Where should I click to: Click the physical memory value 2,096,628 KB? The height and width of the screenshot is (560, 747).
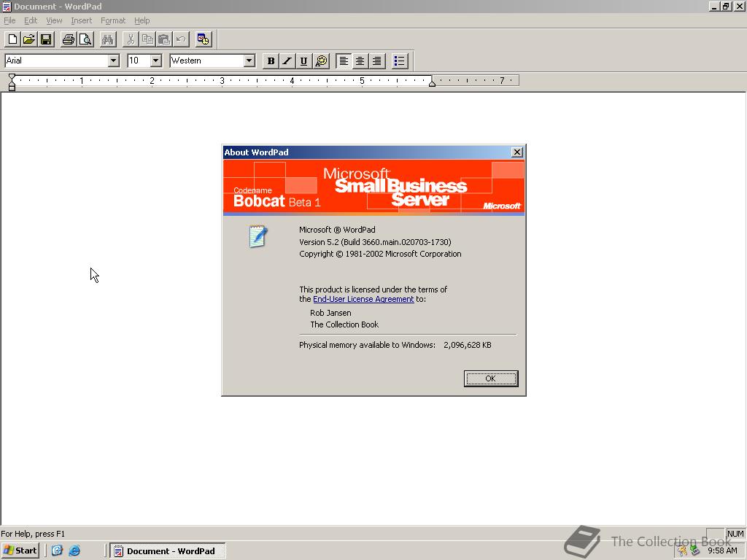coord(468,345)
